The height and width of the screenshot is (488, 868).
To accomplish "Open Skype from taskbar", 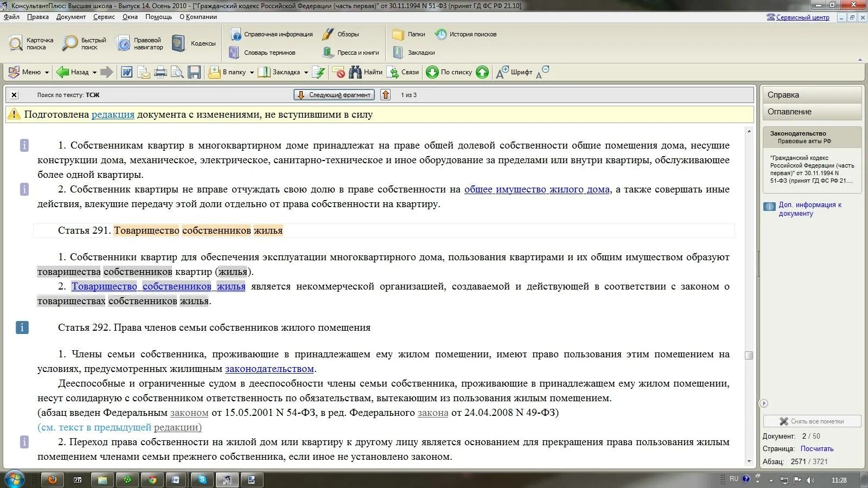I will 202,480.
